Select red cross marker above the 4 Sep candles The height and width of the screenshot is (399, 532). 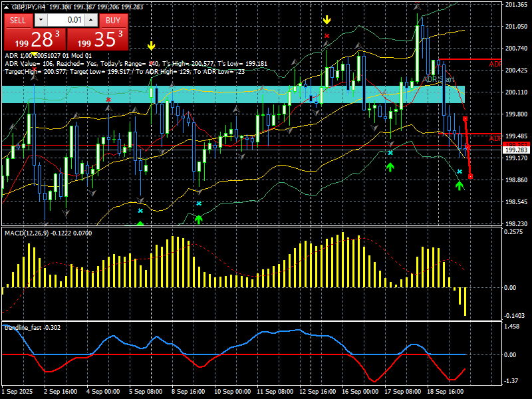point(108,100)
